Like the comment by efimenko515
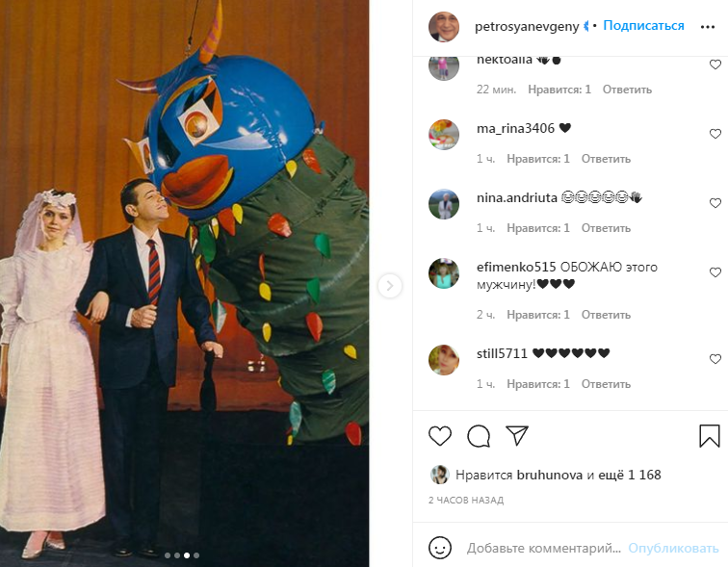The width and height of the screenshot is (728, 567). [x=715, y=273]
